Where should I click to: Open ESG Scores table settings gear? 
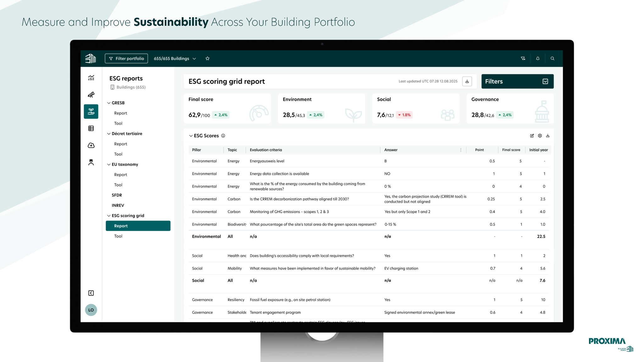540,136
